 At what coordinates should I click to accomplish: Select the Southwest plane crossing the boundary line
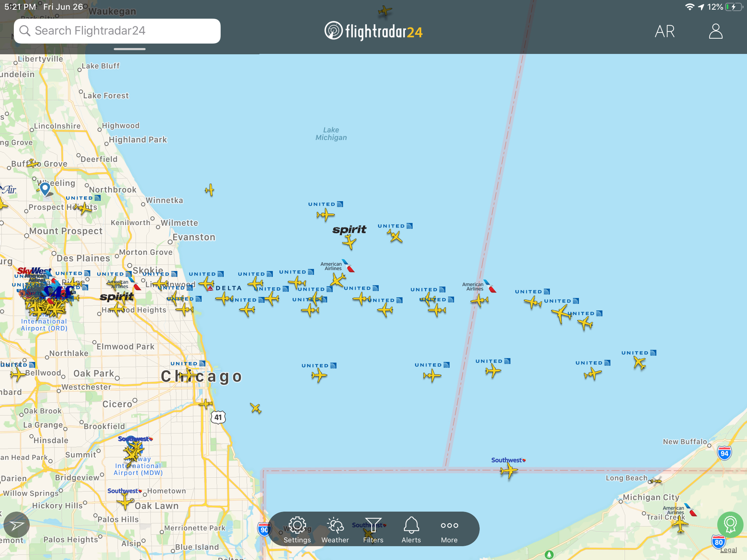[x=508, y=470]
